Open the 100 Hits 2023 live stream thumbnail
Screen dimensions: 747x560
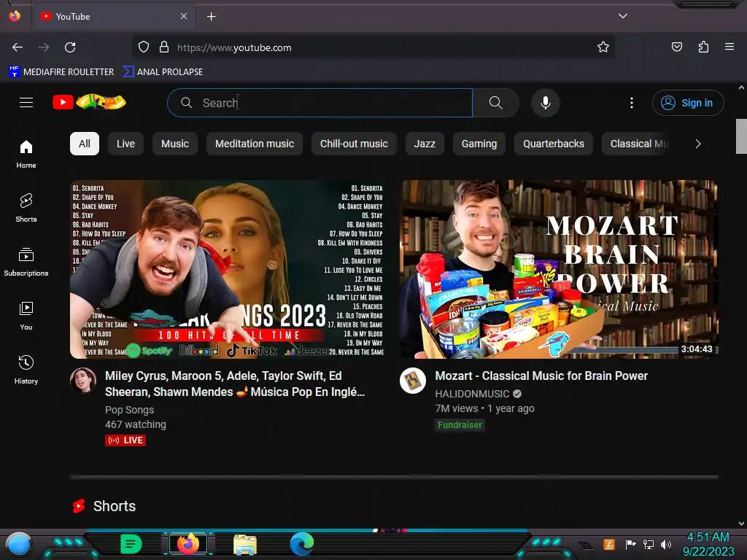tap(227, 269)
